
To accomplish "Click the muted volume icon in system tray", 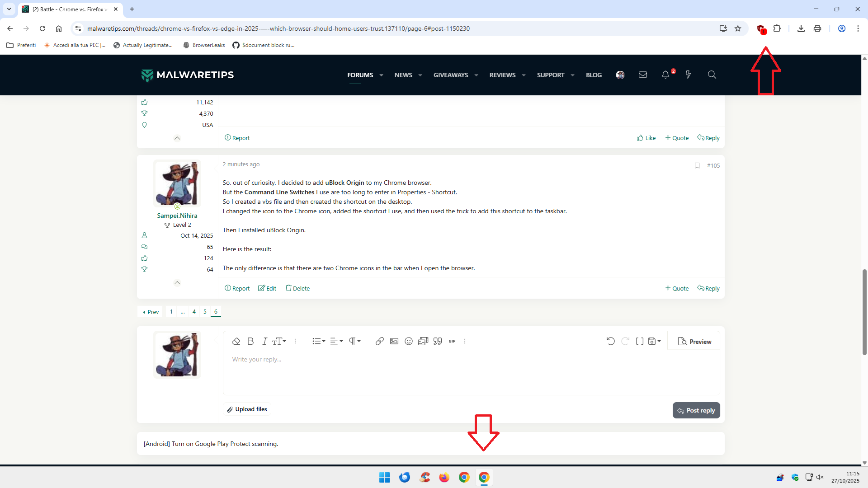I will [820, 477].
